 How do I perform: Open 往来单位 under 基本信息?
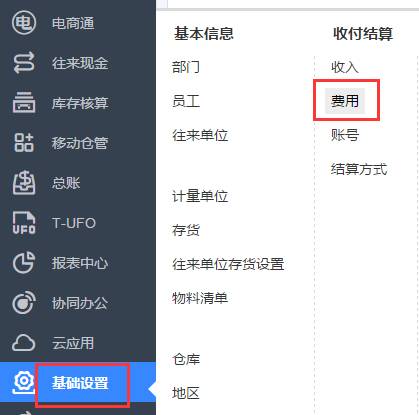click(x=200, y=135)
